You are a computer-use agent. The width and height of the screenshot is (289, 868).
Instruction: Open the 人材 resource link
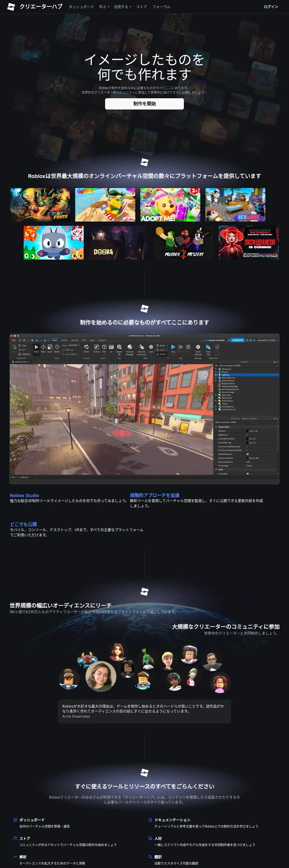tap(158, 838)
